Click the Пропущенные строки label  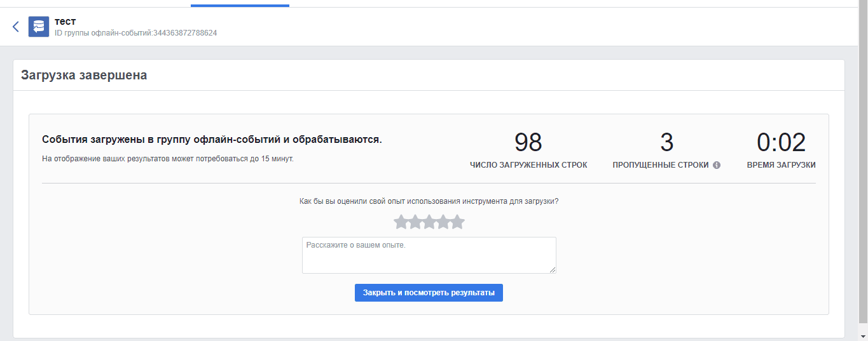click(x=661, y=165)
